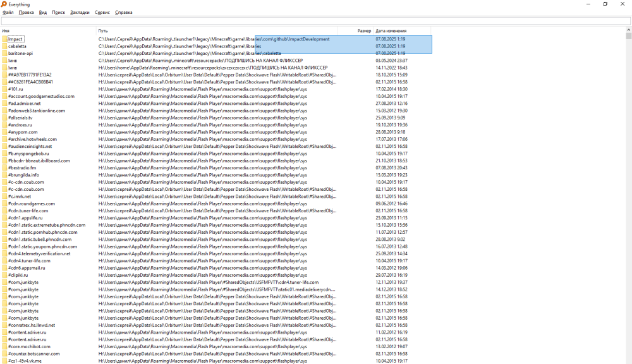Open the Сервис menu
632x364 pixels.
(102, 13)
